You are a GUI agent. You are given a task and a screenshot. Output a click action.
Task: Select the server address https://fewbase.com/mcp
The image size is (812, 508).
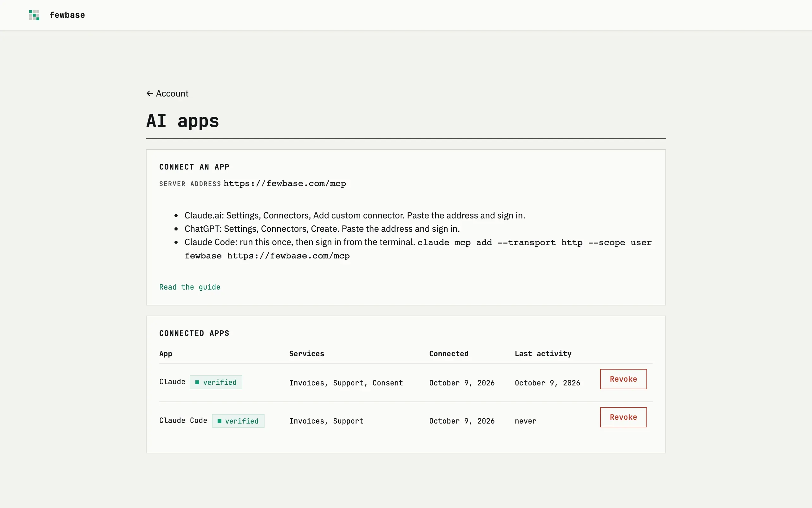click(x=285, y=184)
